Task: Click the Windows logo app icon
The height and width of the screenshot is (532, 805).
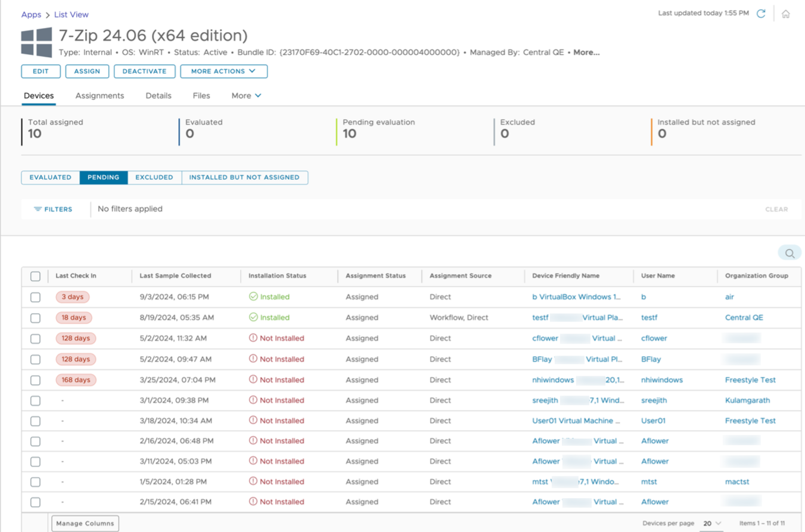Action: pyautogui.click(x=36, y=42)
